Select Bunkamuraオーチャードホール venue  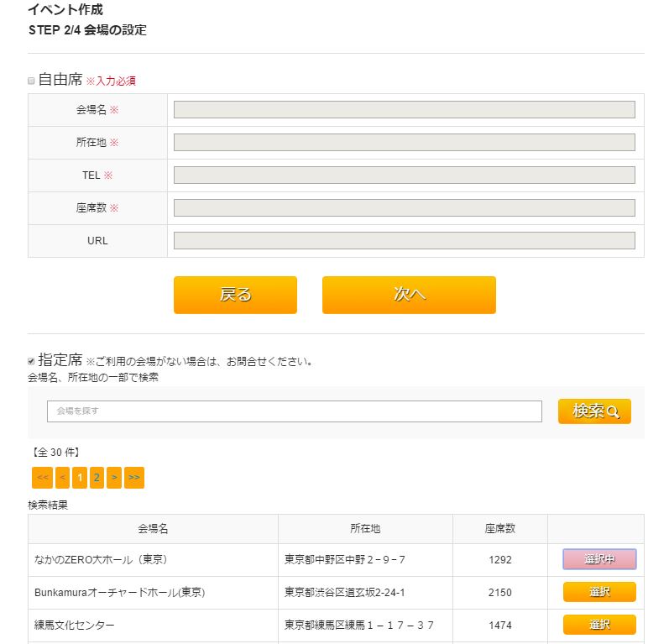pos(599,592)
